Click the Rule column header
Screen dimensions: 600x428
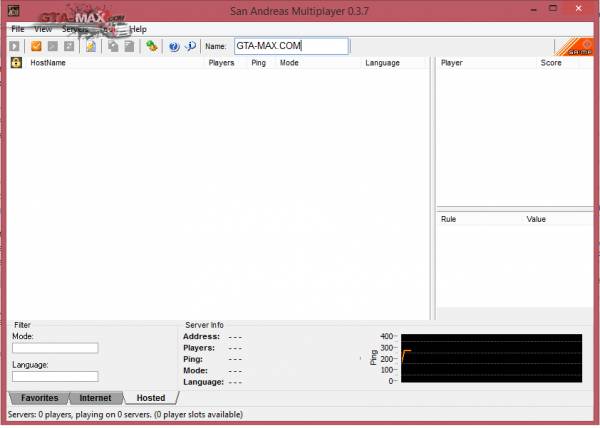(448, 219)
